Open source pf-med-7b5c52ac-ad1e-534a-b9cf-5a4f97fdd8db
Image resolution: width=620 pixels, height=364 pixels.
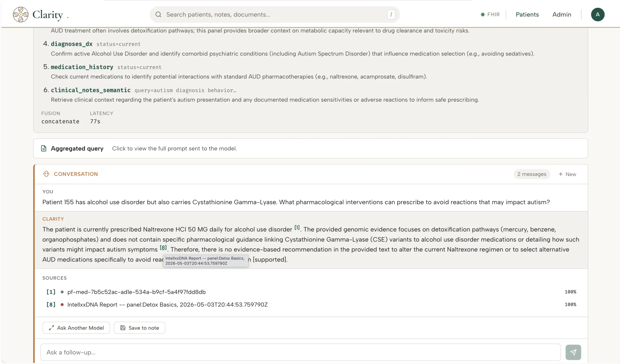coord(136,292)
